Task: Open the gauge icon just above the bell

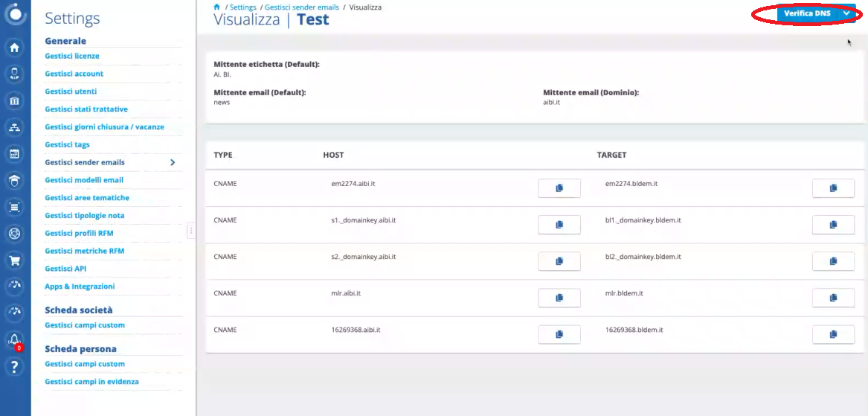Action: point(15,313)
